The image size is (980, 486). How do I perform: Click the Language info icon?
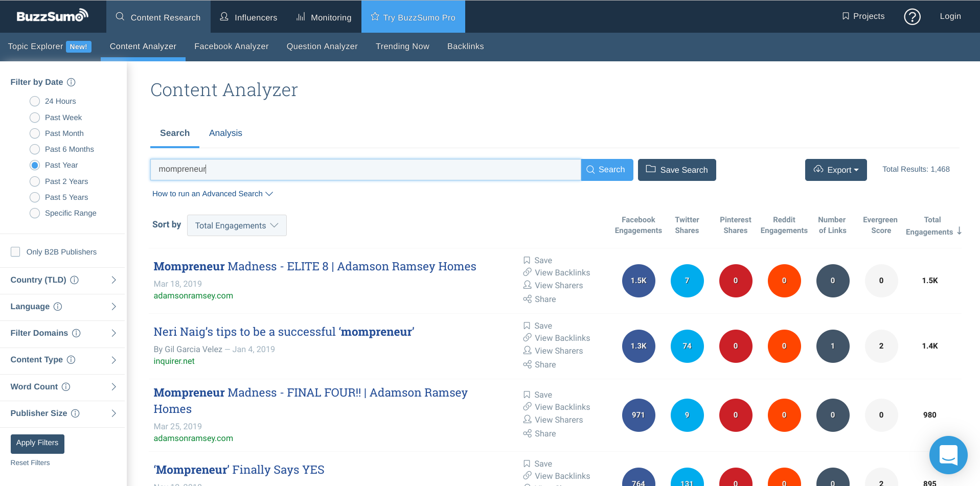point(58,307)
